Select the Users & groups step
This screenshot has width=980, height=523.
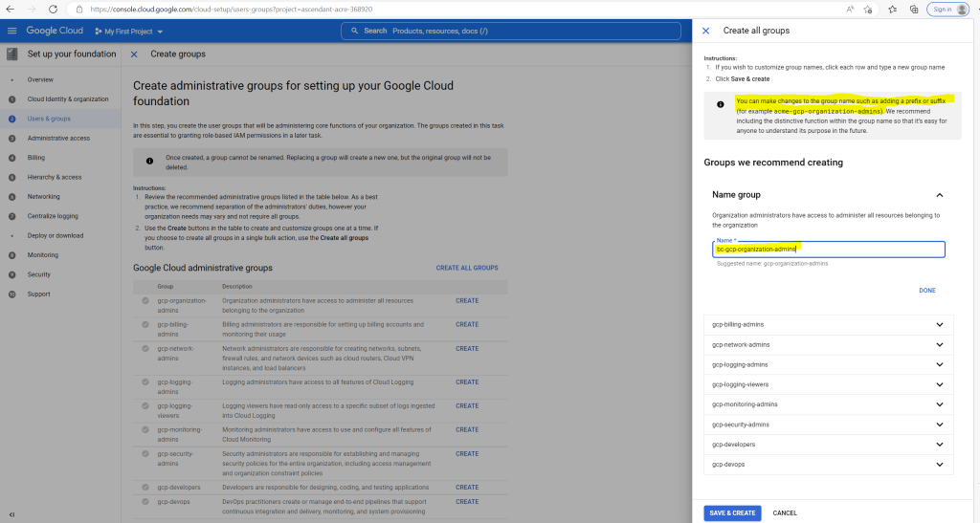(x=49, y=119)
